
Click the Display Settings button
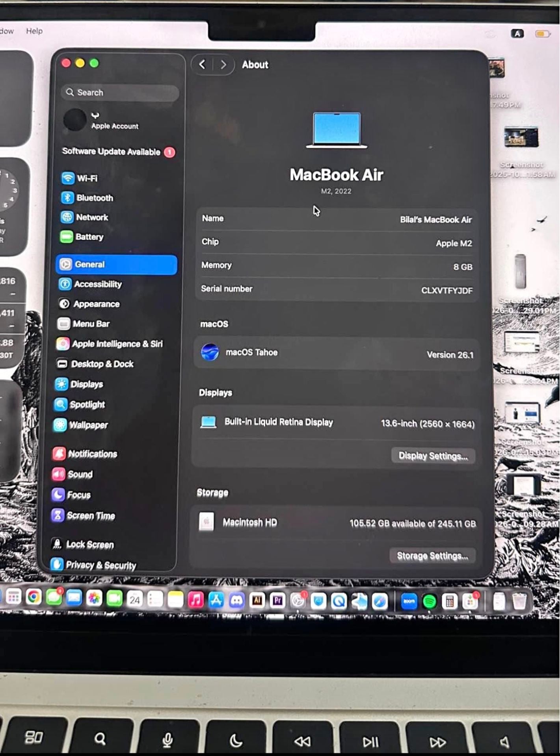[x=433, y=456]
